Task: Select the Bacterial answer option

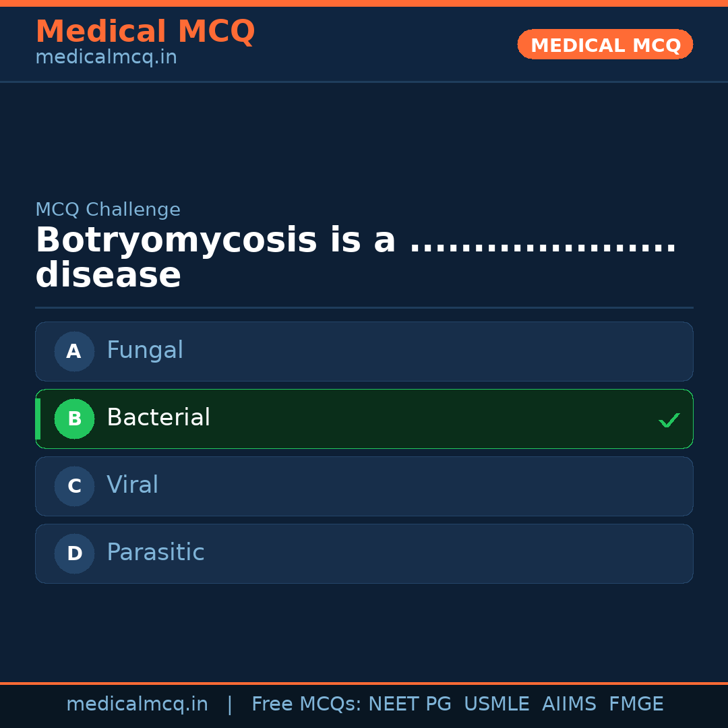Action: click(x=364, y=419)
